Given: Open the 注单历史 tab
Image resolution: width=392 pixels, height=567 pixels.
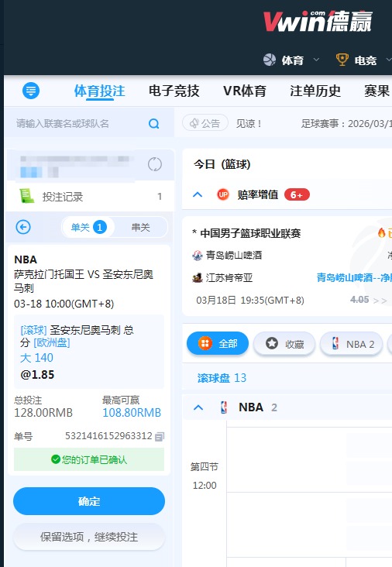Looking at the screenshot, I should point(315,91).
